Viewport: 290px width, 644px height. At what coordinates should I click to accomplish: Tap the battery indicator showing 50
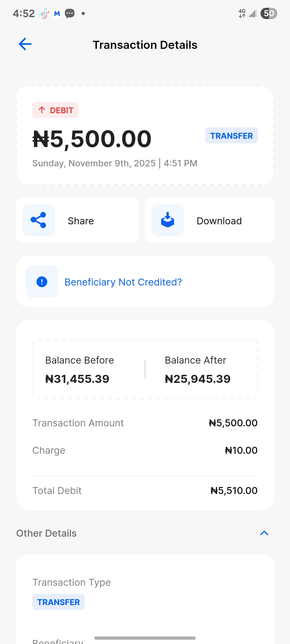269,13
